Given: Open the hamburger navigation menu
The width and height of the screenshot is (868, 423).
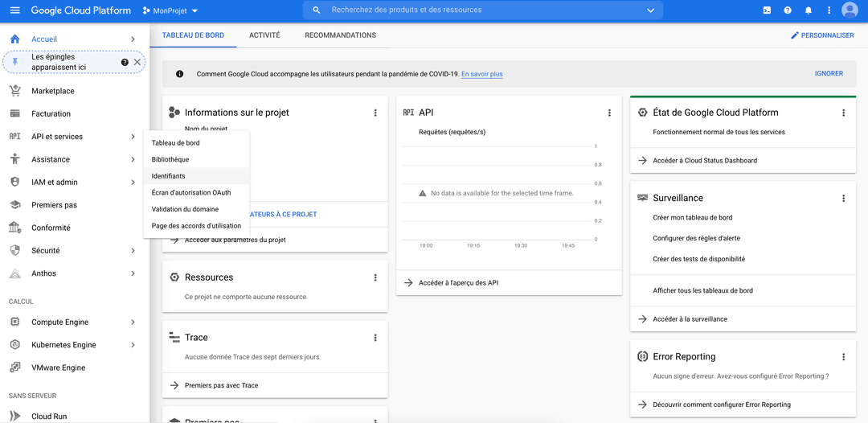Looking at the screenshot, I should [15, 10].
